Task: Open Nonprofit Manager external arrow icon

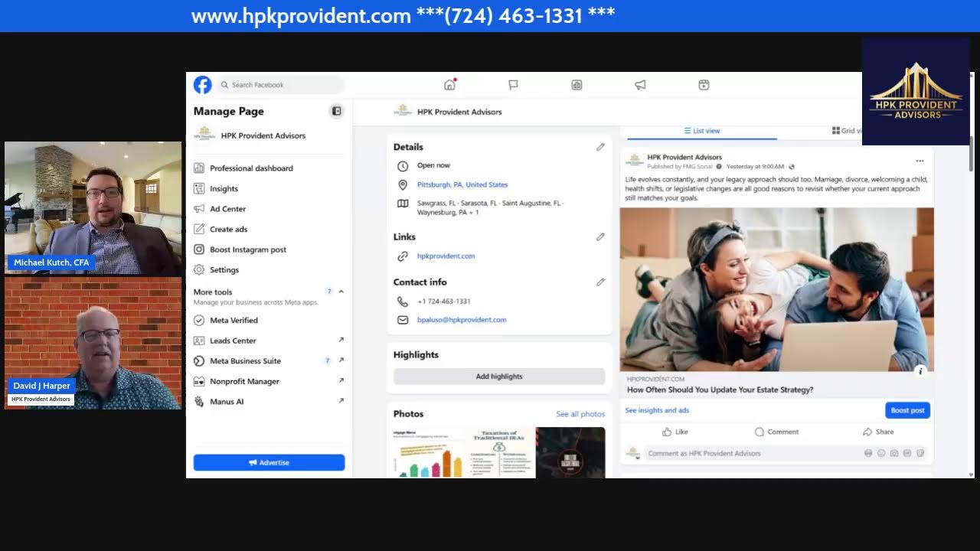Action: point(341,380)
